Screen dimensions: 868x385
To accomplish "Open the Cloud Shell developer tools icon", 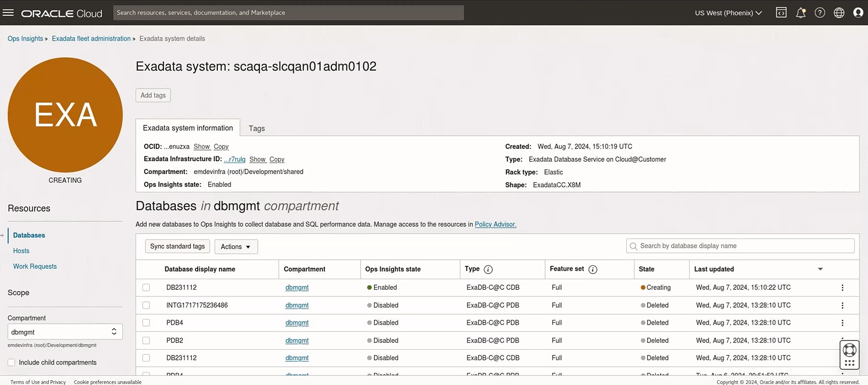I will 781,13.
